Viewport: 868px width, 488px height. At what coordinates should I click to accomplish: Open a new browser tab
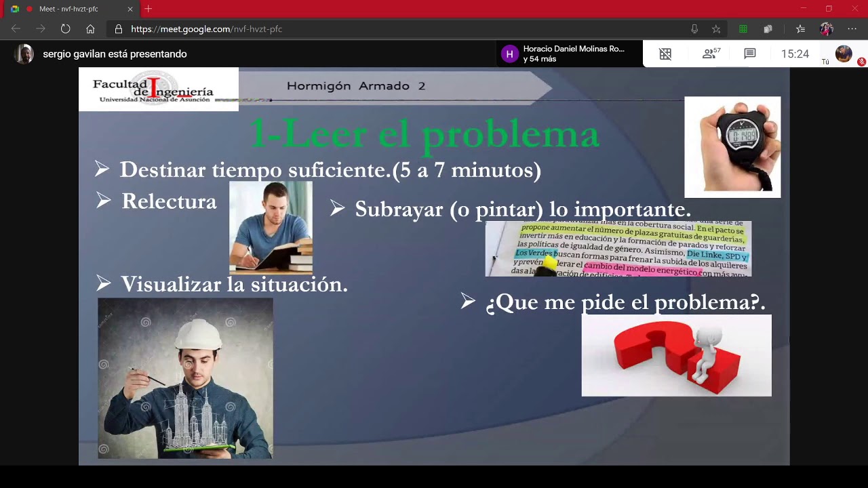(149, 9)
